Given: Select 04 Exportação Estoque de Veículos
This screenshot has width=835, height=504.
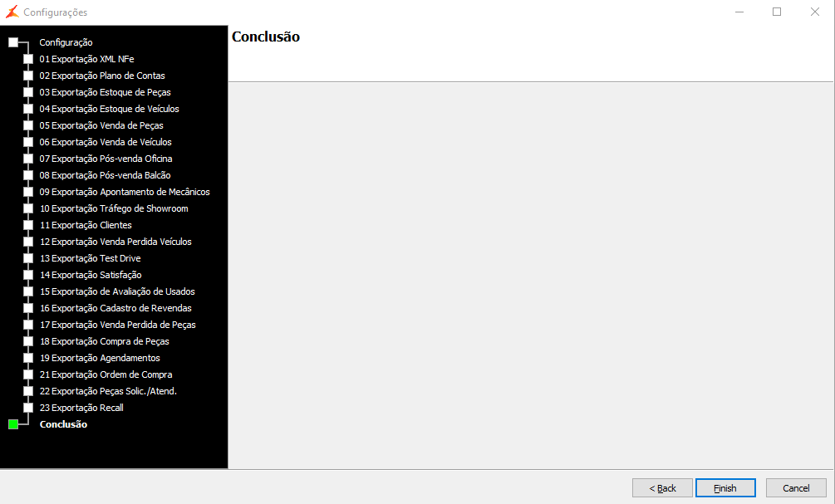Looking at the screenshot, I should [x=109, y=109].
